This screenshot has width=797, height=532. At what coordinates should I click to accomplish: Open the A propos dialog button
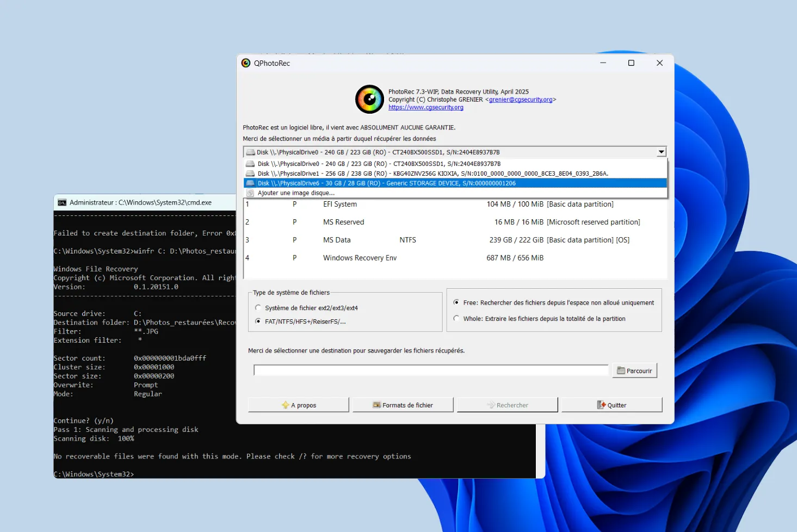click(x=299, y=405)
